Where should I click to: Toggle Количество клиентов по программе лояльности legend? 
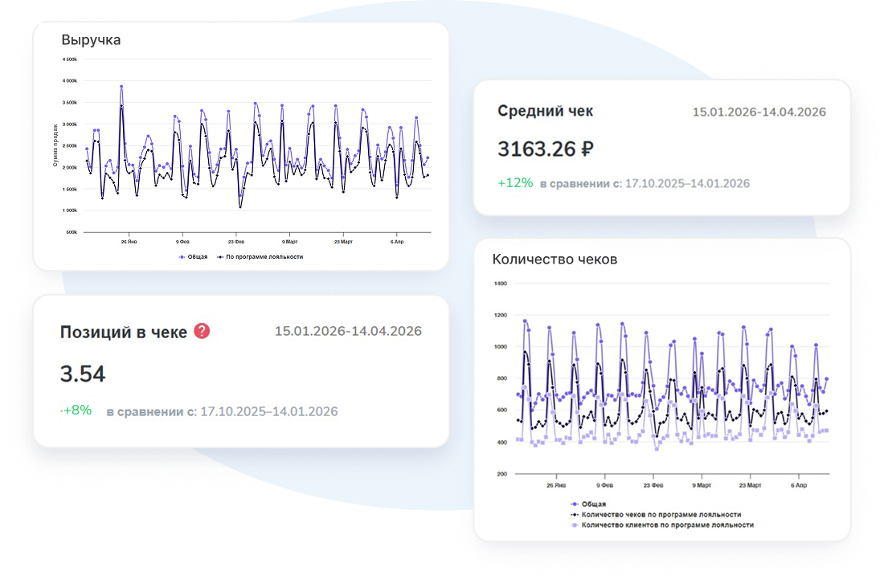[661, 525]
